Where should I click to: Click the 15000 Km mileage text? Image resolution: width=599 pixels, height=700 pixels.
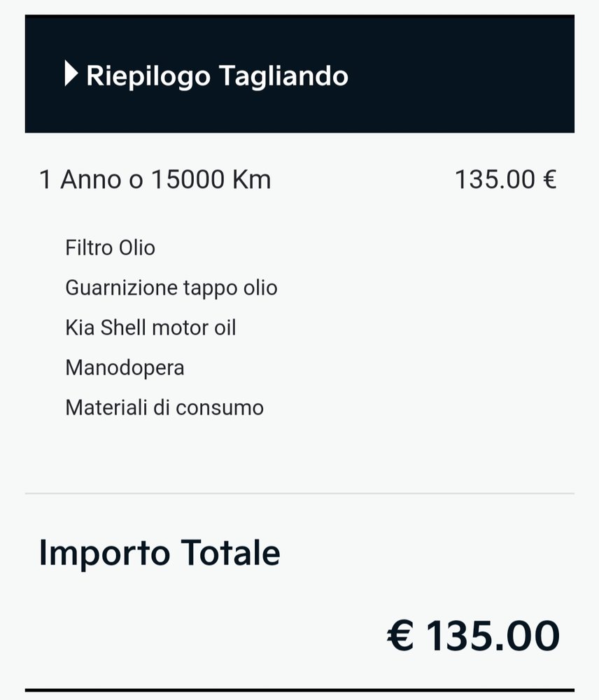tap(211, 179)
